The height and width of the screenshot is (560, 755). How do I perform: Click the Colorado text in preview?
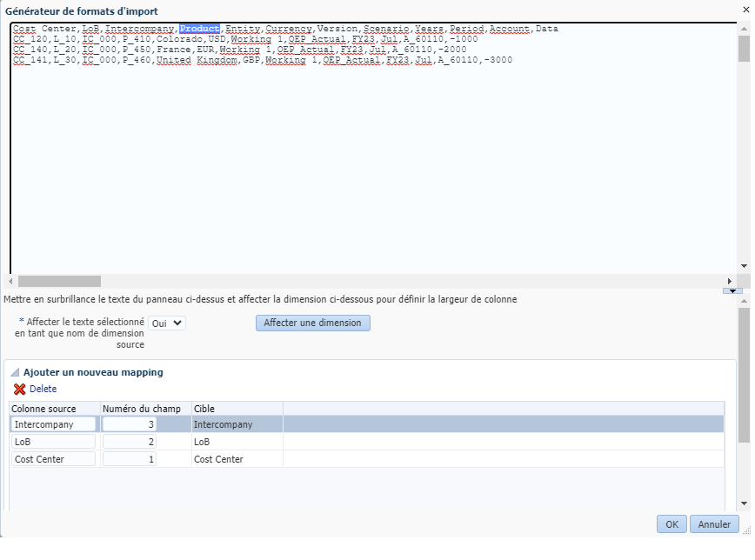pyautogui.click(x=179, y=38)
